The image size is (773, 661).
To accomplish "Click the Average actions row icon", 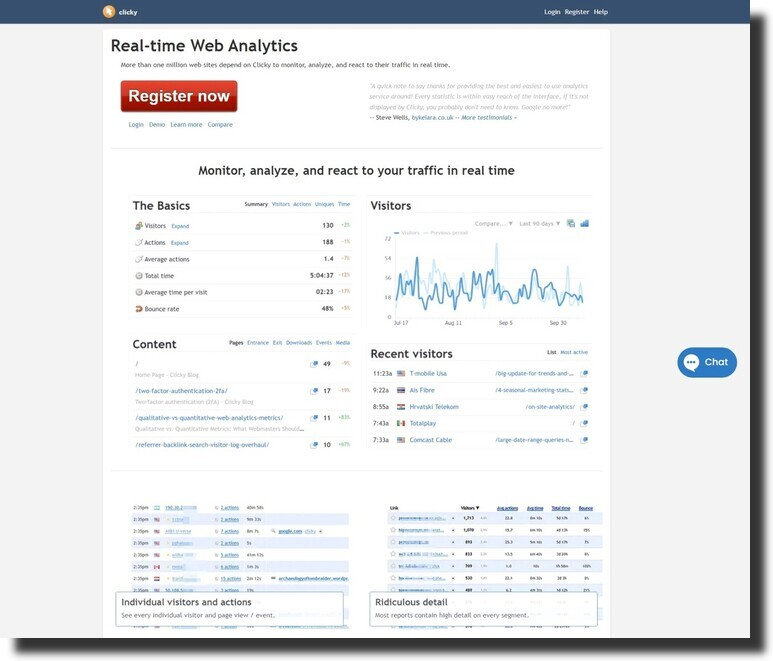I will 139,259.
